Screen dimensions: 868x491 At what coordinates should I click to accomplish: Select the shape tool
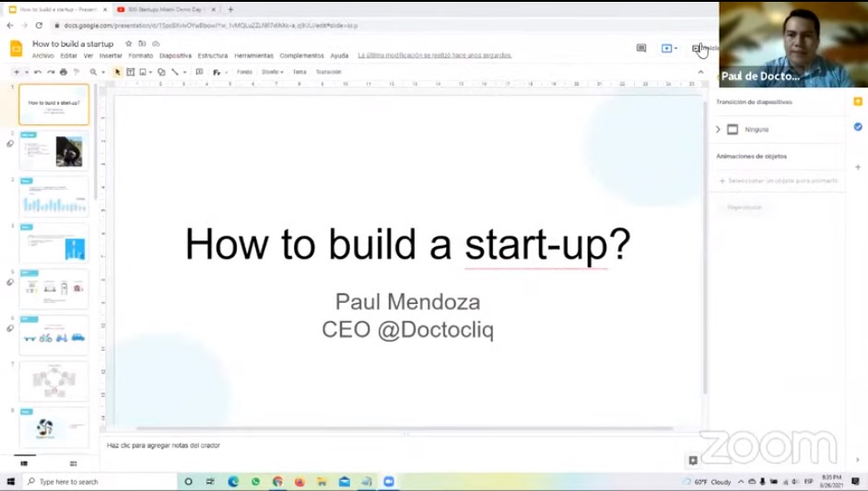(x=161, y=72)
